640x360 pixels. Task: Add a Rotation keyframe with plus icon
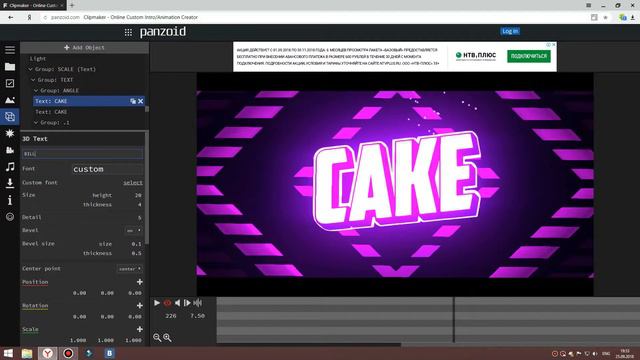pos(140,306)
